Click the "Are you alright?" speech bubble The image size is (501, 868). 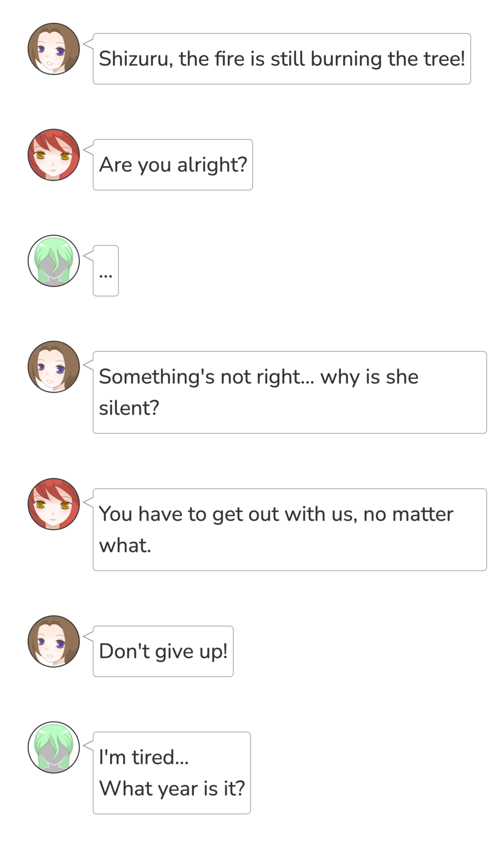[x=173, y=165]
